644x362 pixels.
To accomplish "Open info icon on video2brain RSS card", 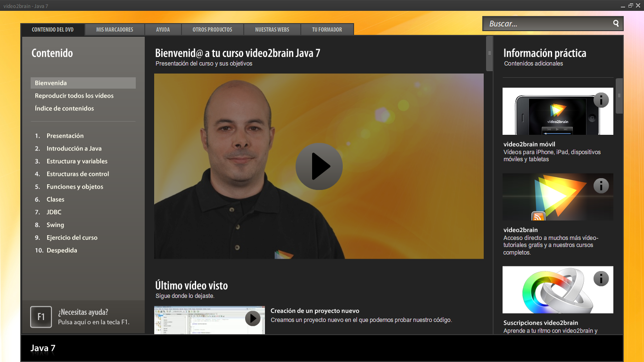I will click(x=601, y=186).
